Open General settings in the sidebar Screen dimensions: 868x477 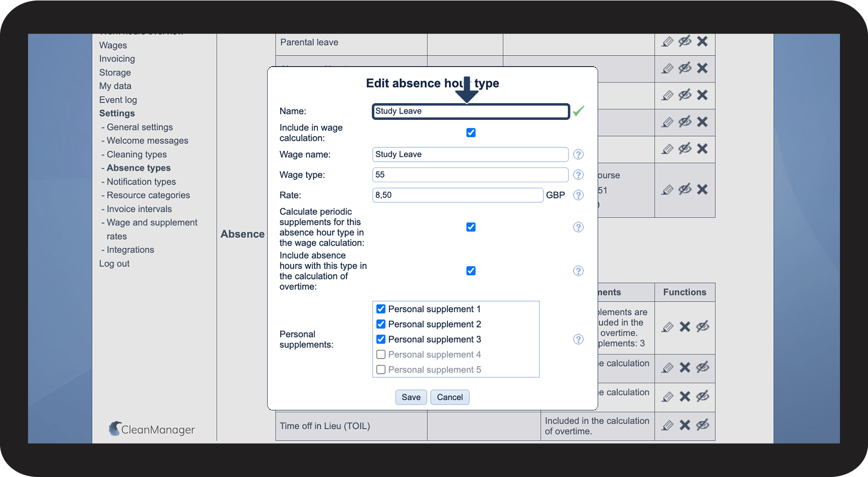tap(140, 127)
